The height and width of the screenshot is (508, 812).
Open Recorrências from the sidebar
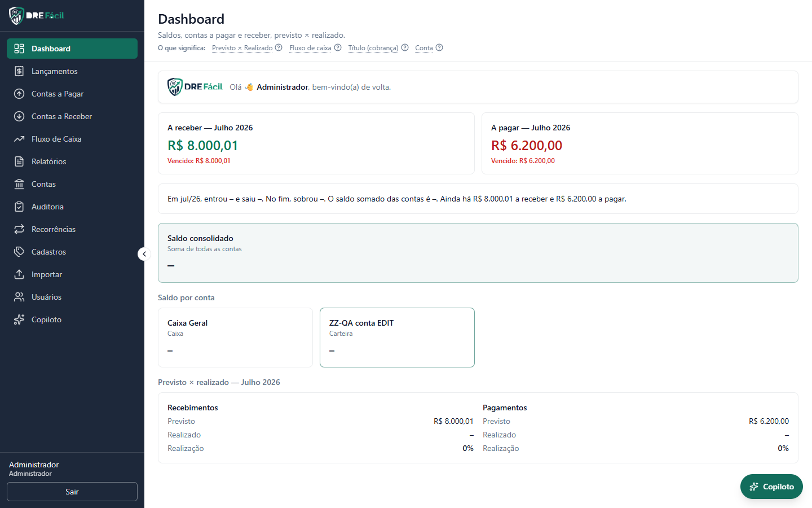coord(72,229)
